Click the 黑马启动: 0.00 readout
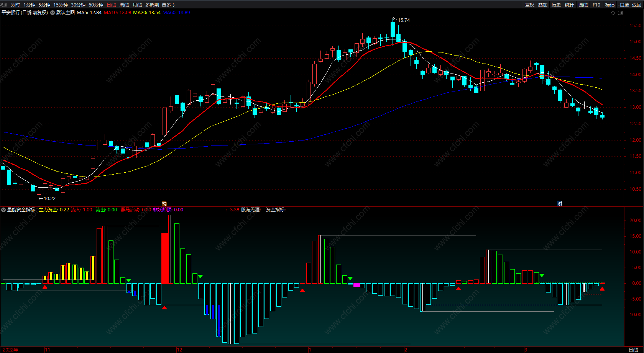The width and height of the screenshot is (644, 353). pos(136,210)
